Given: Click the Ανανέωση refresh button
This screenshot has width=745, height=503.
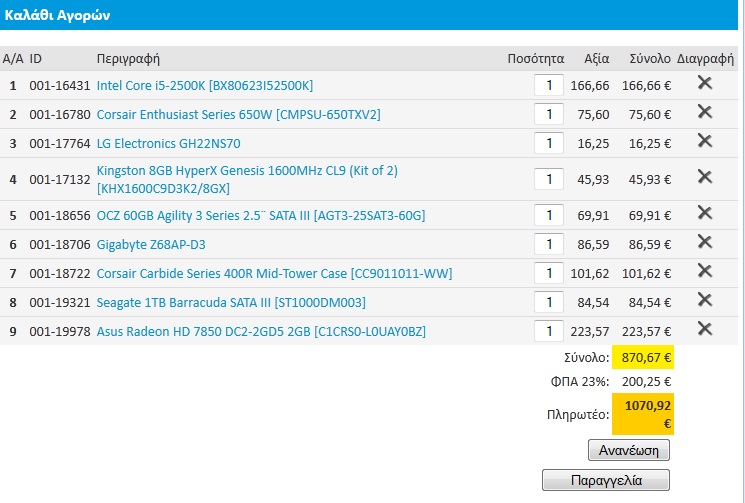Looking at the screenshot, I should tap(628, 450).
